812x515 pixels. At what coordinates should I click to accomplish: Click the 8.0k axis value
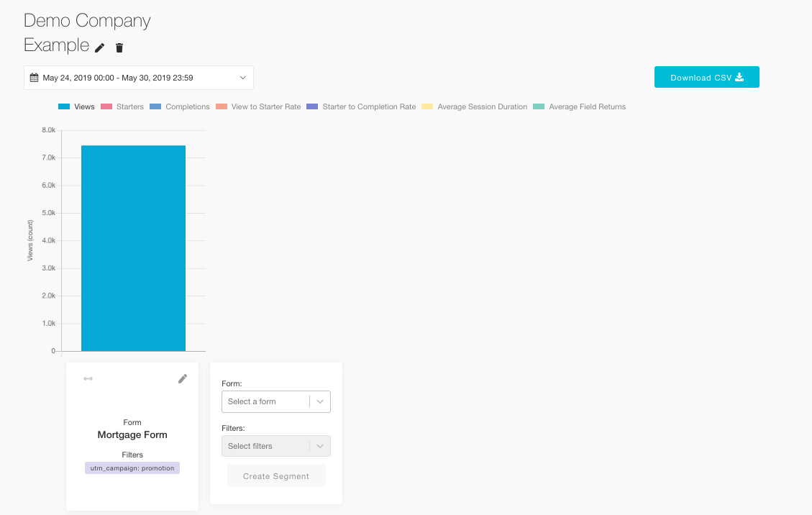pos(49,130)
